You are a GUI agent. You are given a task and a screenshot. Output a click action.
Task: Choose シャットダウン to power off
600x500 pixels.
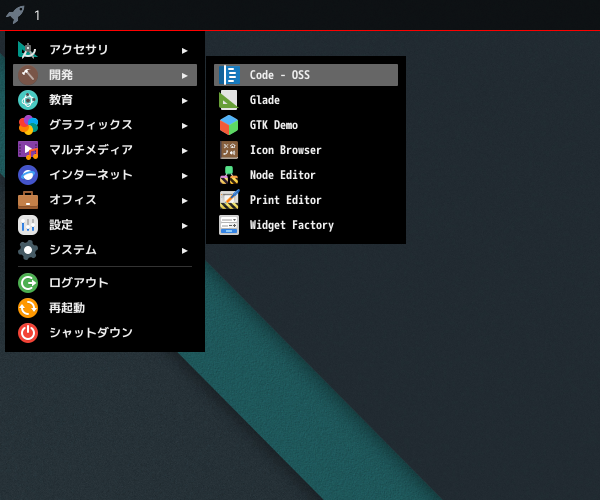pyautogui.click(x=105, y=333)
